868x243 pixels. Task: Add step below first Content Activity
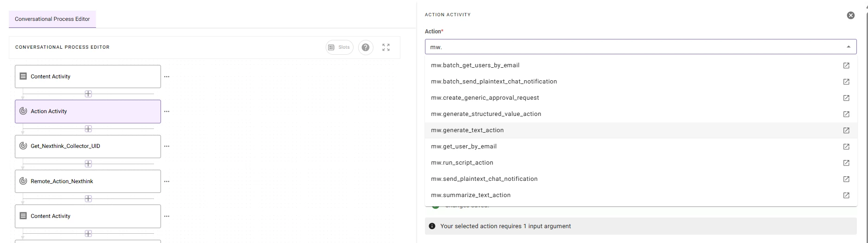click(88, 94)
